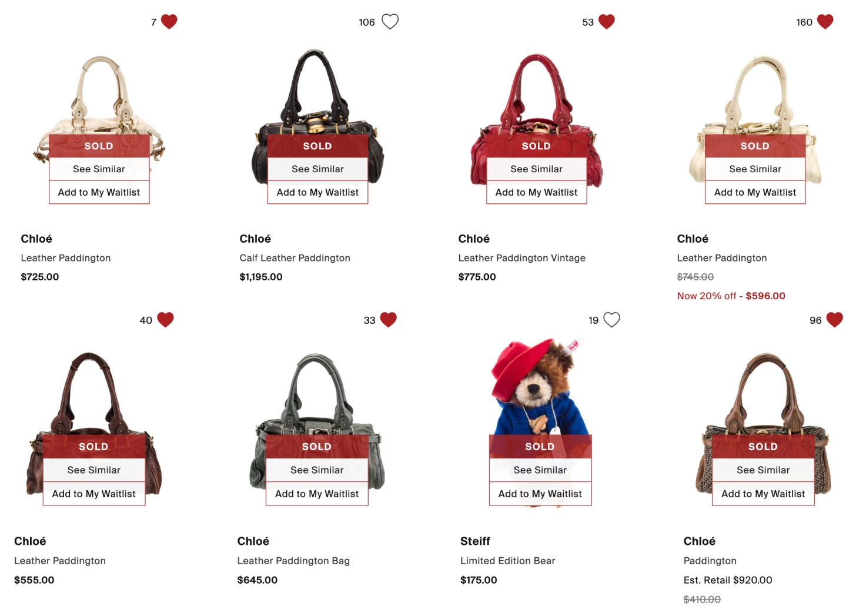Click the heart icon with 96 likes
The height and width of the screenshot is (616, 856).
tap(835, 320)
